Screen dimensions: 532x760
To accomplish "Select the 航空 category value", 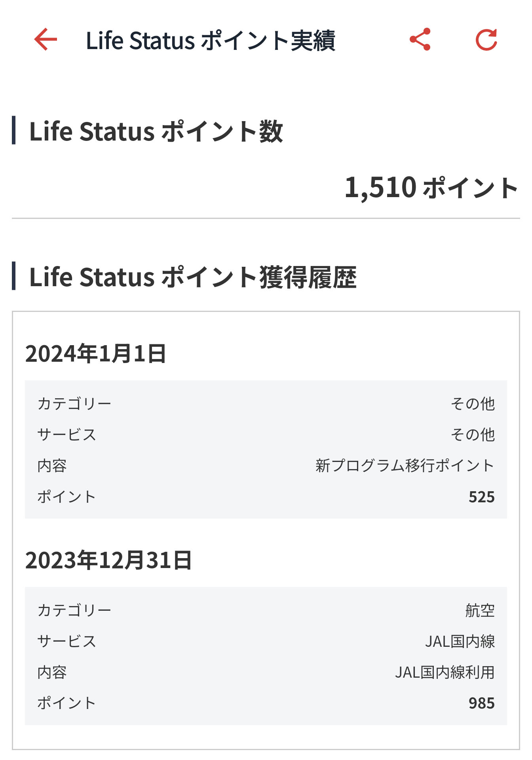I will (x=480, y=610).
